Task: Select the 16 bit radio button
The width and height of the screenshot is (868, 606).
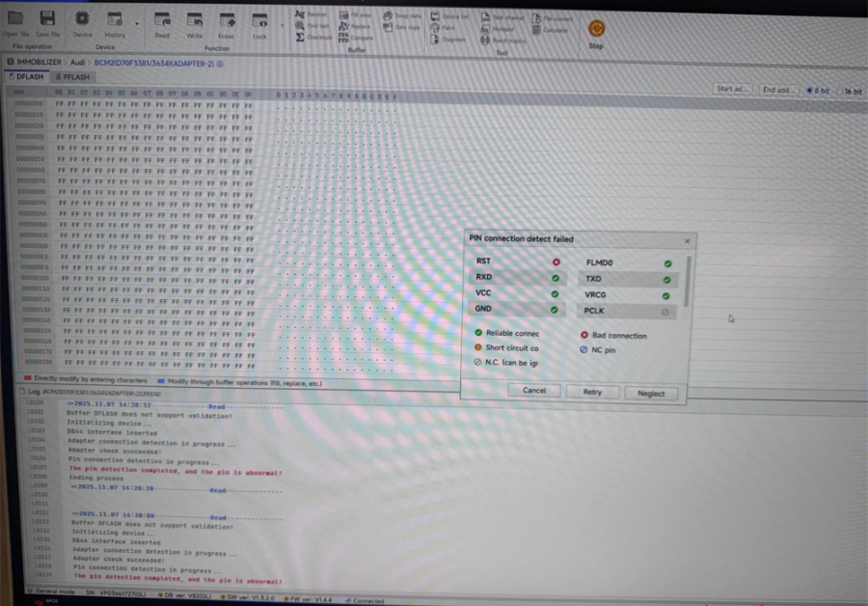Action: pyautogui.click(x=839, y=90)
